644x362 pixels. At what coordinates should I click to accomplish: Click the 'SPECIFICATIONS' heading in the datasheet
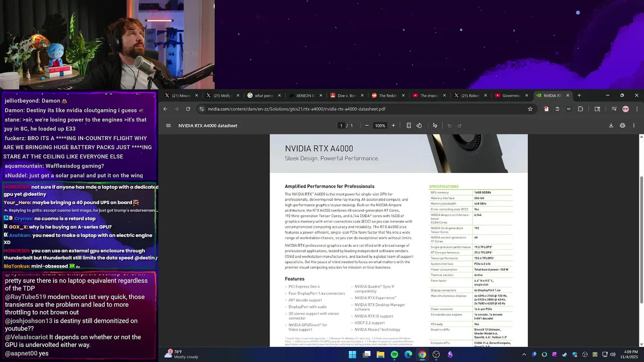(444, 187)
